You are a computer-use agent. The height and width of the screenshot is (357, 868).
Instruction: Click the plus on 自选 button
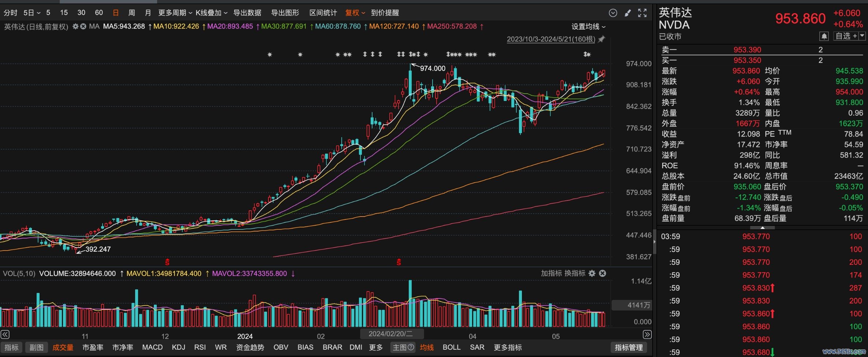point(855,36)
